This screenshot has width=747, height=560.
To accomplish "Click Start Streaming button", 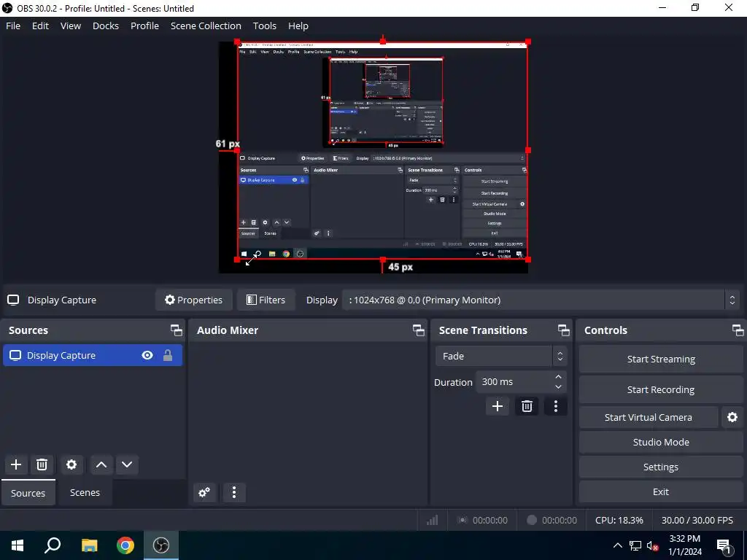I will (x=661, y=359).
